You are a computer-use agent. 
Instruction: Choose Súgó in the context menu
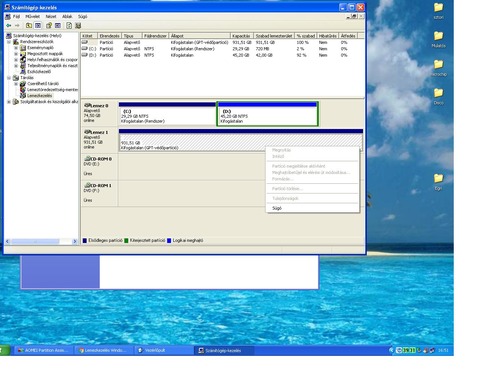coord(277,208)
